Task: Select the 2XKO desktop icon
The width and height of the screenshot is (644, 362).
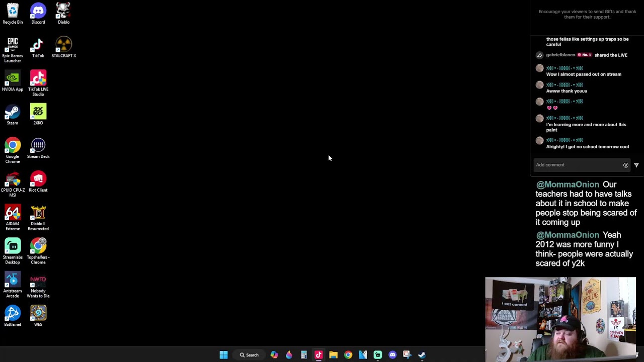Action: click(x=38, y=115)
